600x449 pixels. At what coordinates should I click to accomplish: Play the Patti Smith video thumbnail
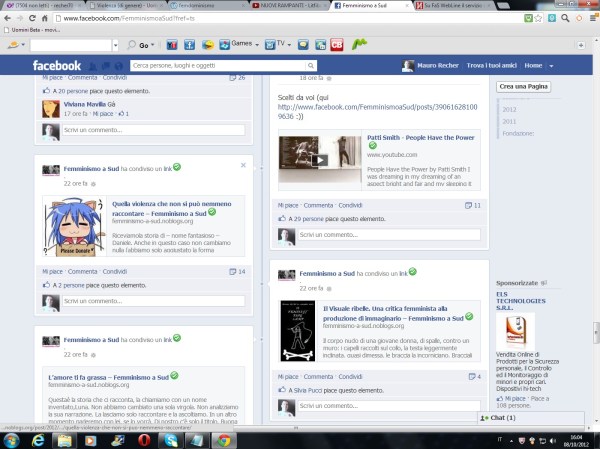[319, 160]
